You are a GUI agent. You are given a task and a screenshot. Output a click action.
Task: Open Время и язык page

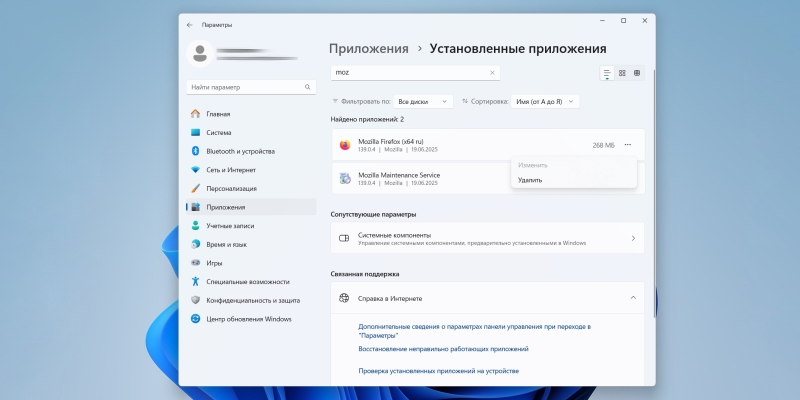click(251, 244)
